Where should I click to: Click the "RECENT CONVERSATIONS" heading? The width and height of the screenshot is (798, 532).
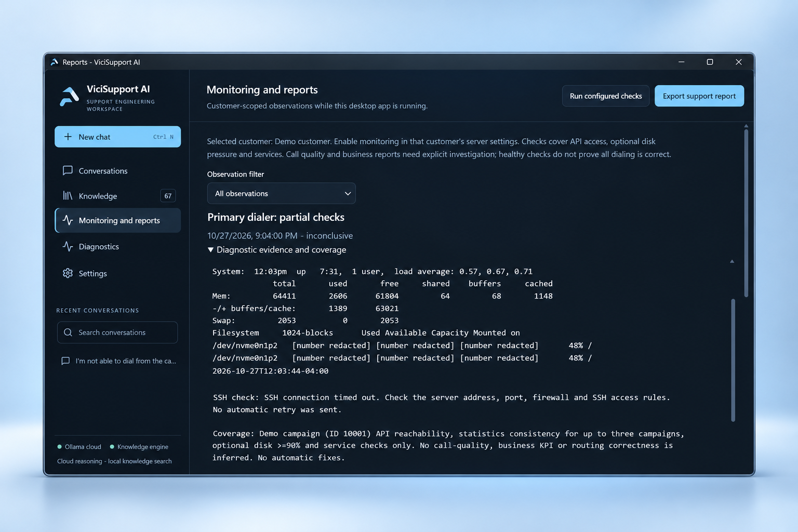(x=98, y=311)
